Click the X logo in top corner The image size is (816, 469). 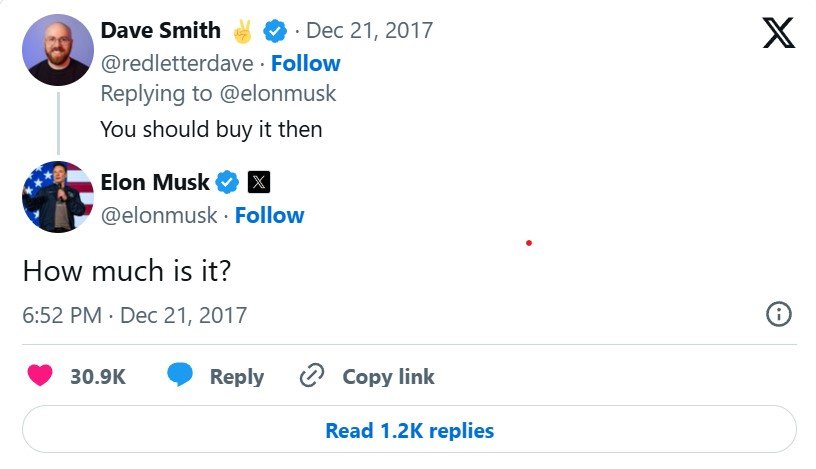(x=779, y=33)
